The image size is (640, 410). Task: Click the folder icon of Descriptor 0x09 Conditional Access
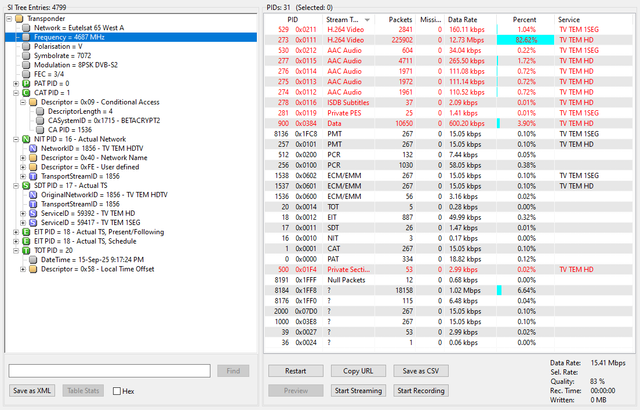point(33,102)
